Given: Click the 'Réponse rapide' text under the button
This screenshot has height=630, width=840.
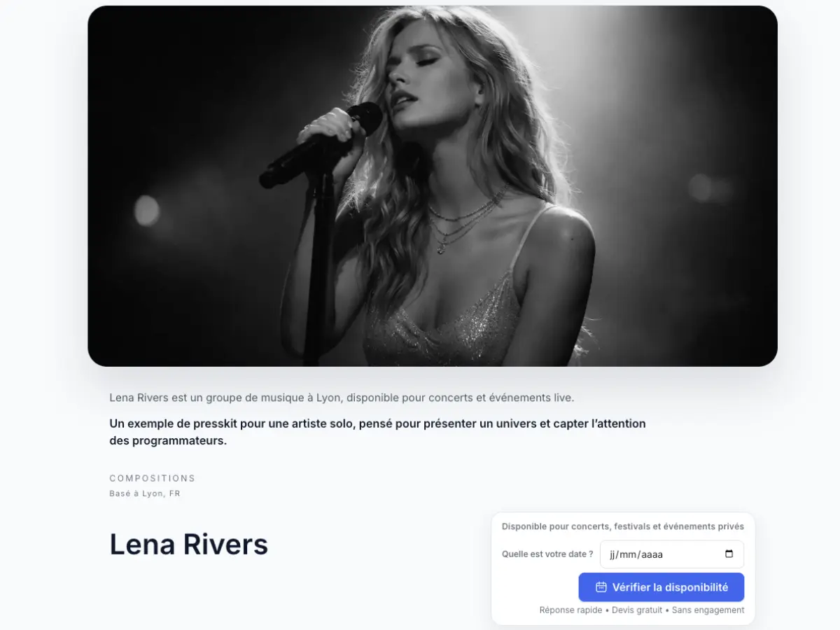Looking at the screenshot, I should (570, 610).
